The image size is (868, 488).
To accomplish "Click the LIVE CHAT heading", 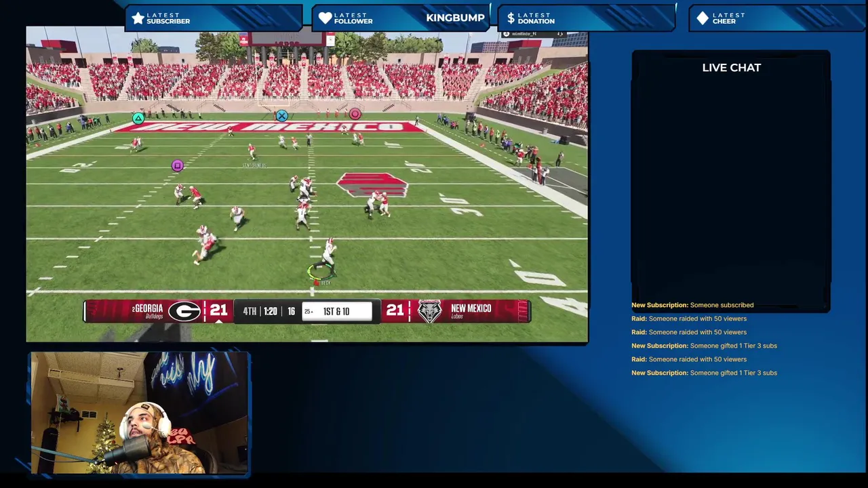I will [x=731, y=68].
